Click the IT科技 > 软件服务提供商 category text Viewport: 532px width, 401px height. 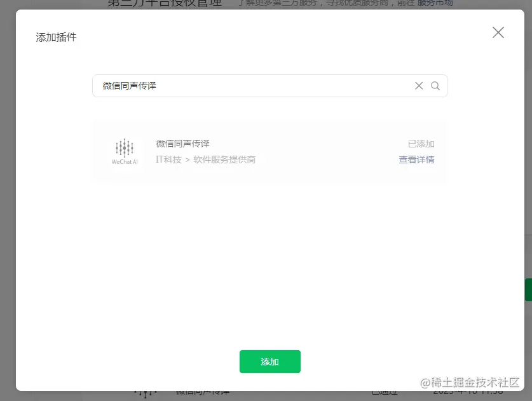[x=205, y=160]
